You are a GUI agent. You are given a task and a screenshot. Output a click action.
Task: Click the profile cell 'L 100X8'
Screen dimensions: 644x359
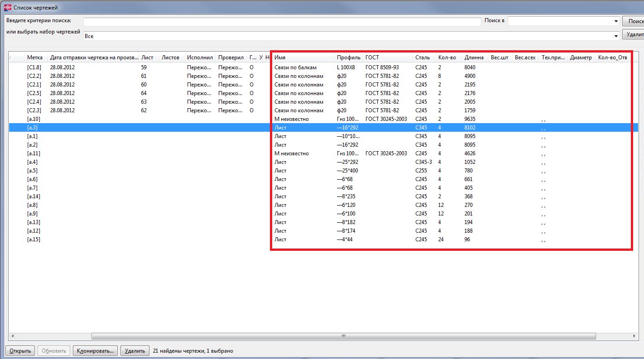point(346,67)
